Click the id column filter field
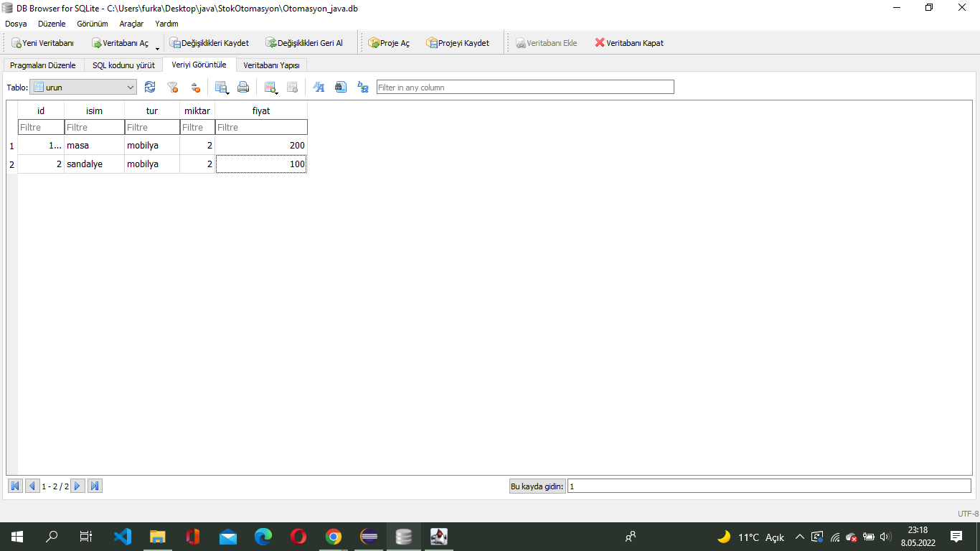 click(41, 127)
